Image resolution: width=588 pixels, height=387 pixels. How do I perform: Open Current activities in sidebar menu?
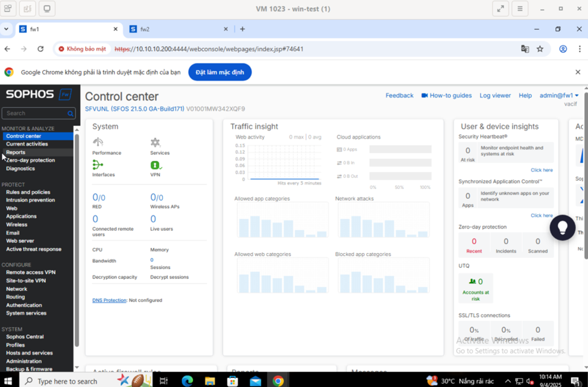[27, 144]
